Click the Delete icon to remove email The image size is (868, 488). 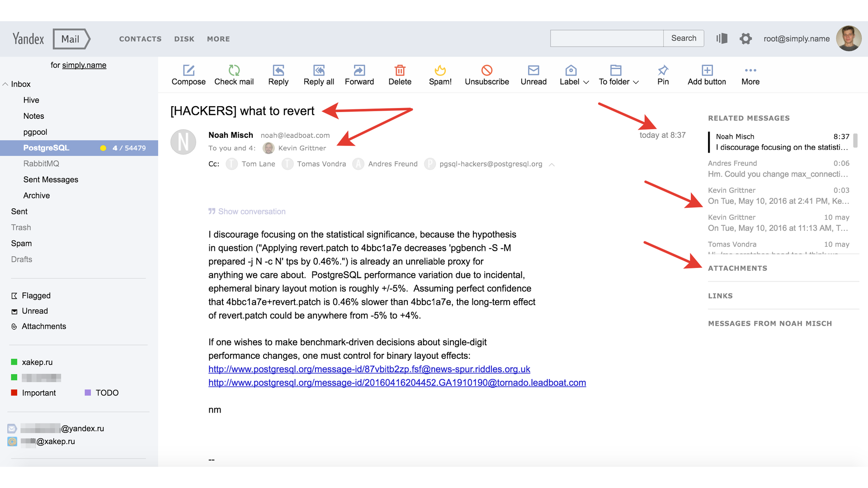(x=401, y=70)
